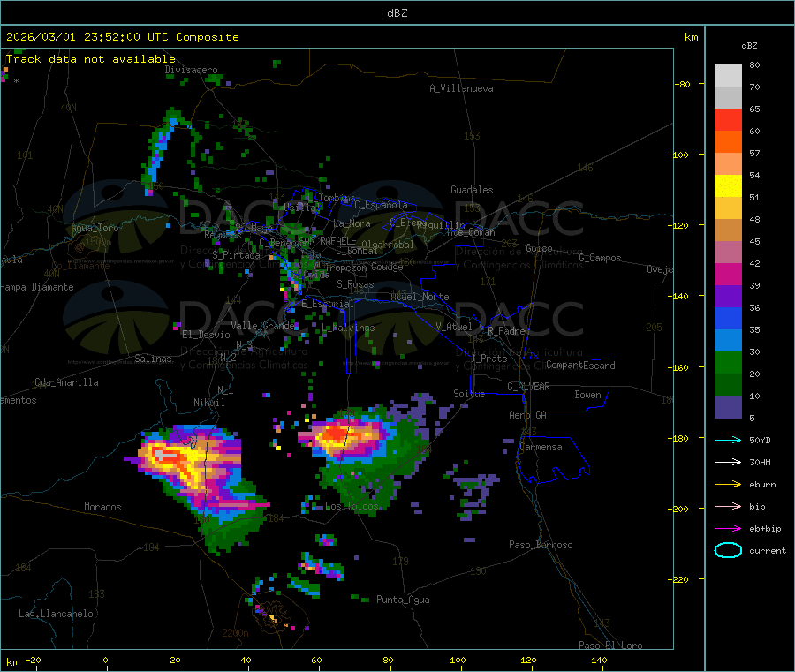The height and width of the screenshot is (672, 795).
Task: Click the Valle_Grande map label
Action: pyautogui.click(x=262, y=325)
